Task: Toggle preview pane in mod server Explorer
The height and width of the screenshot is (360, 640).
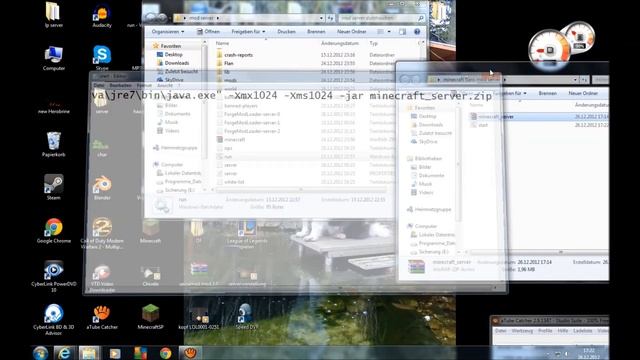Action: 402,31
